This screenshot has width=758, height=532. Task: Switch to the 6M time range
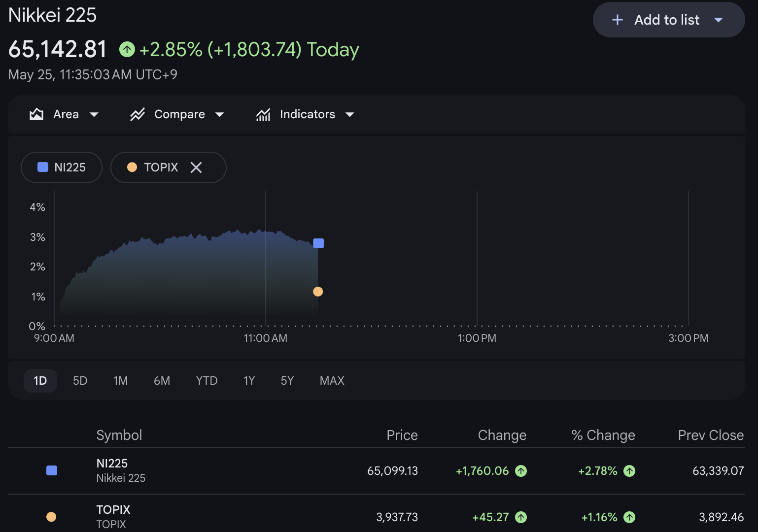(x=162, y=381)
